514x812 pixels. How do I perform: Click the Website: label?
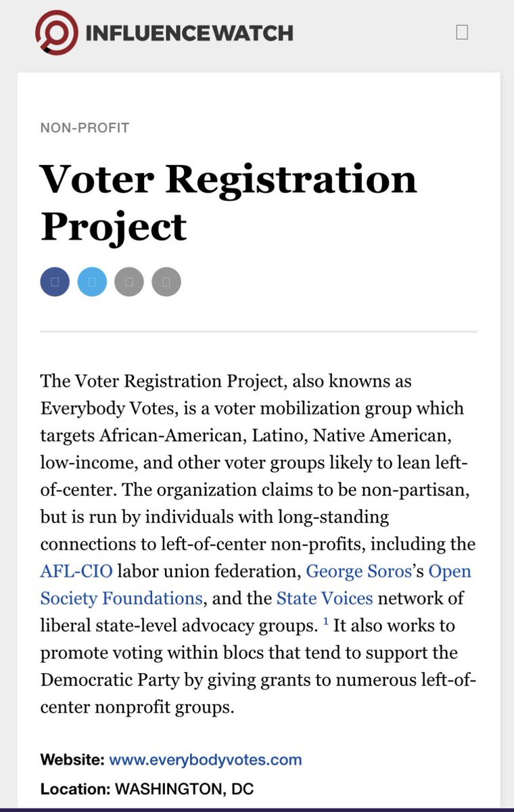(x=72, y=759)
